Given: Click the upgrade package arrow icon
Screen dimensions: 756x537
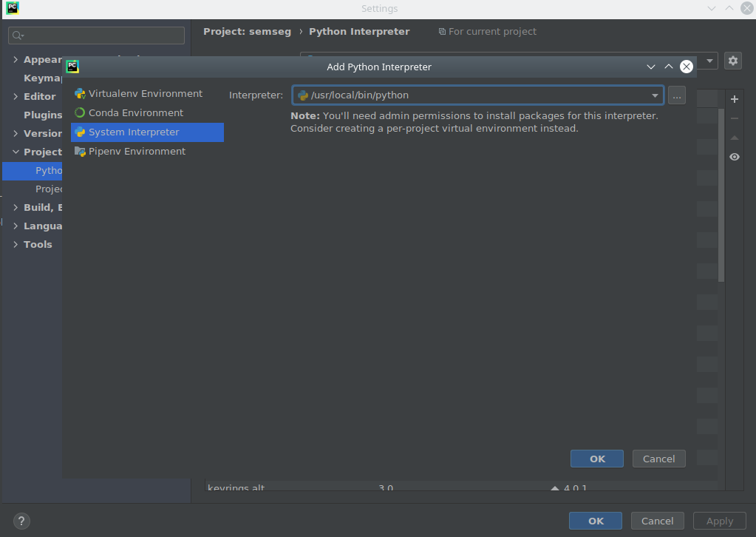Looking at the screenshot, I should coord(734,137).
